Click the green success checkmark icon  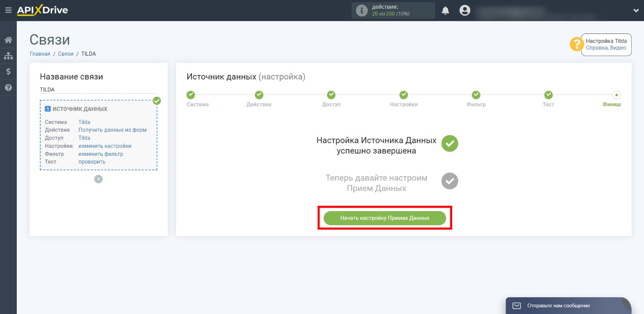(450, 144)
